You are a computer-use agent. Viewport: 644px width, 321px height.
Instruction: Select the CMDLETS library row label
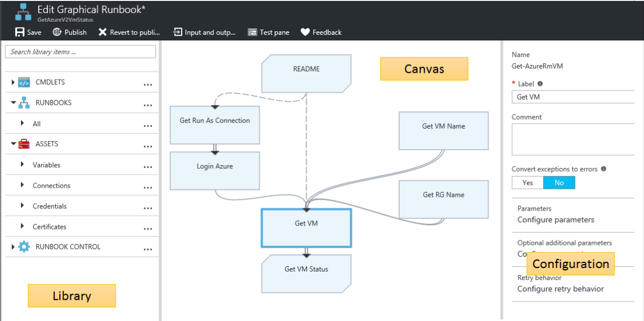[50, 82]
